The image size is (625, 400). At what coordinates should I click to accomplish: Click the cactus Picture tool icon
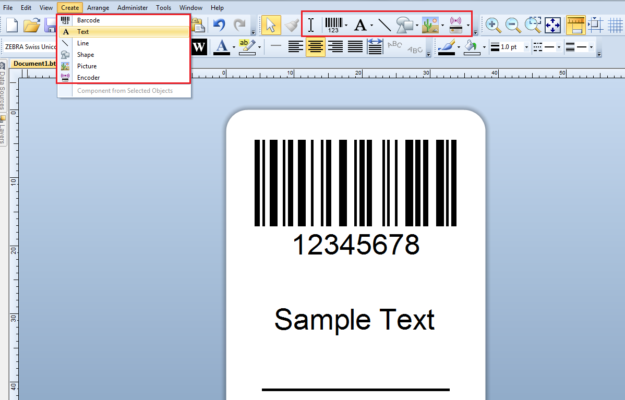pos(430,25)
